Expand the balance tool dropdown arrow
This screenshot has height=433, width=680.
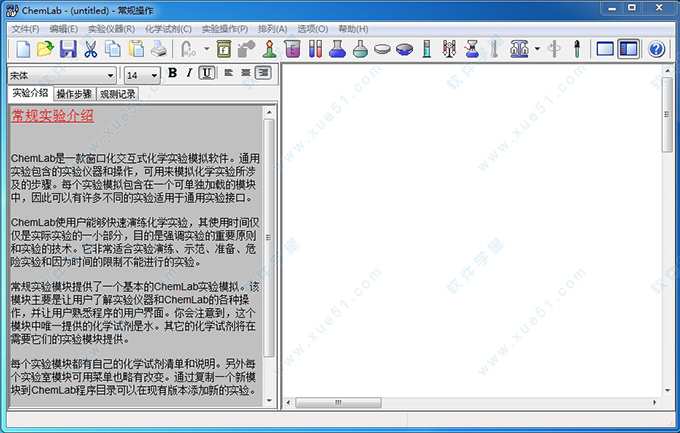pyautogui.click(x=537, y=49)
